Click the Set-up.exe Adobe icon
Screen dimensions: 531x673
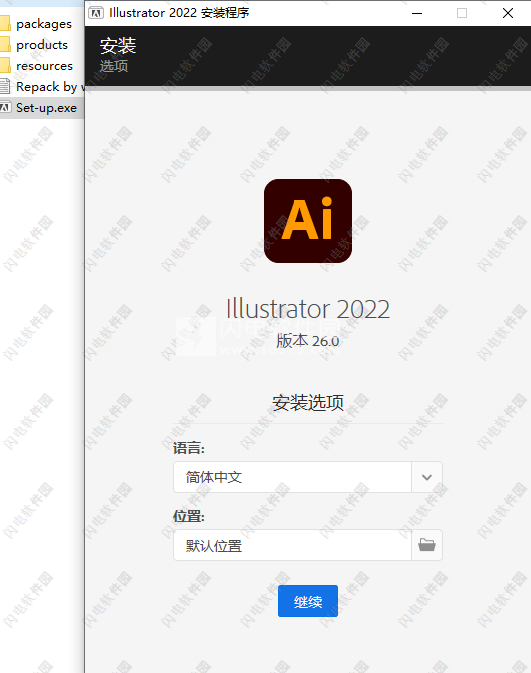pyautogui.click(x=5, y=107)
